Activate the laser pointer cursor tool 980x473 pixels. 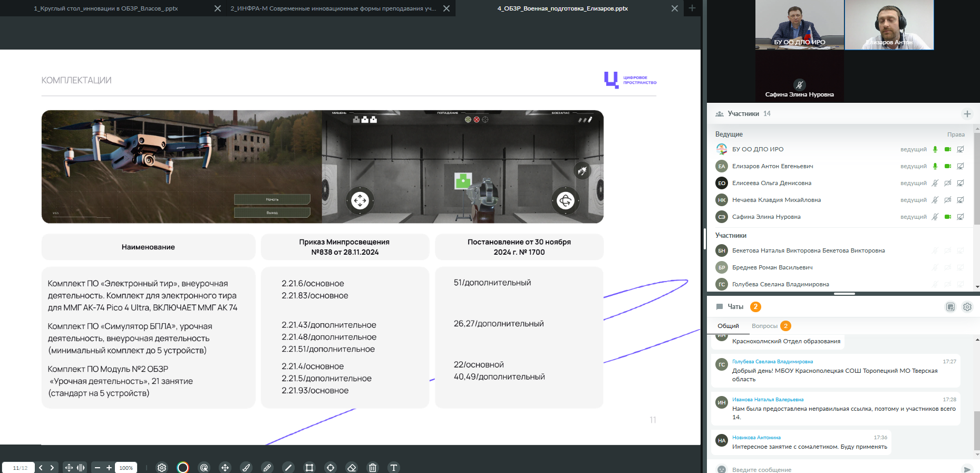(204, 468)
